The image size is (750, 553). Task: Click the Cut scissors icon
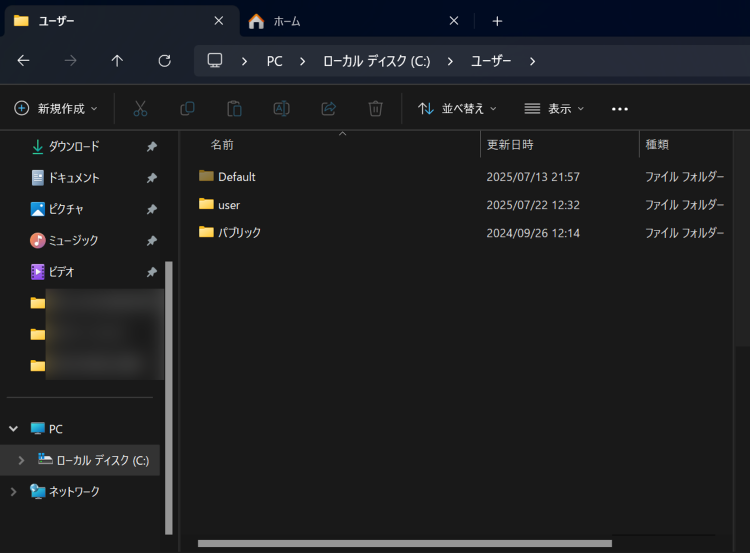(x=140, y=109)
